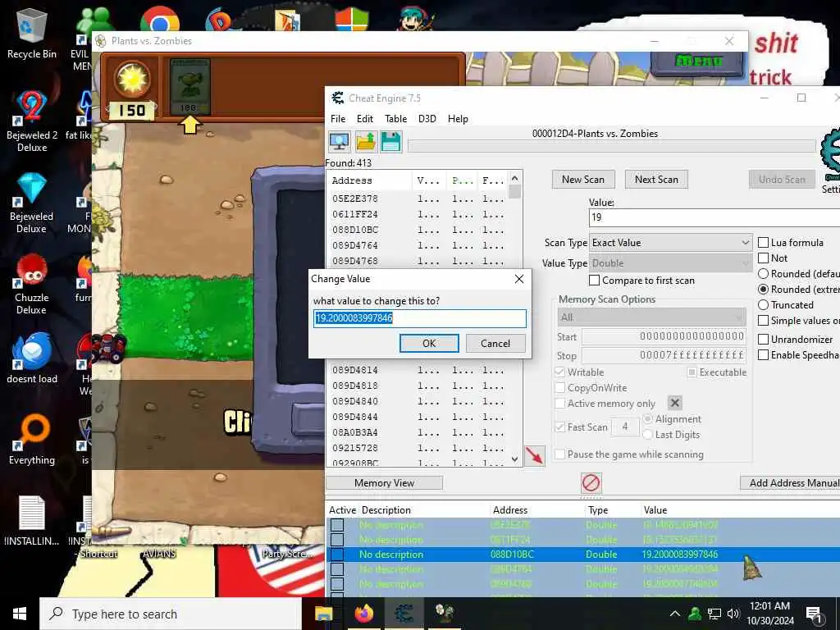Screen dimensions: 840x630
Task: Open the !INSTALLIN... text file
Action: pos(32,521)
